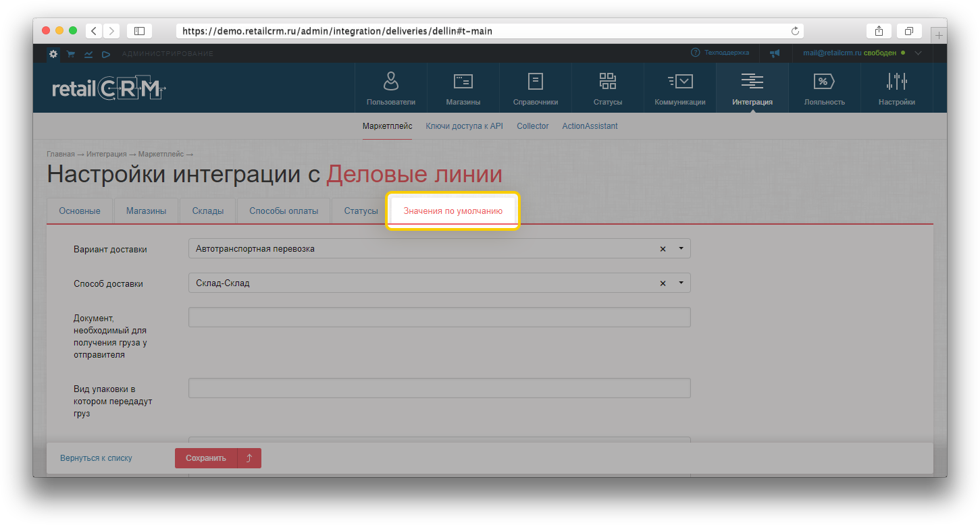Open the Интеграция section icon
980x525 pixels.
tap(752, 82)
